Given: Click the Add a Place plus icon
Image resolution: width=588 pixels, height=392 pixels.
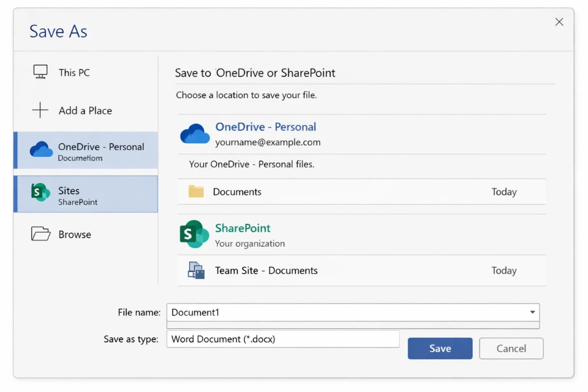Looking at the screenshot, I should 40,110.
